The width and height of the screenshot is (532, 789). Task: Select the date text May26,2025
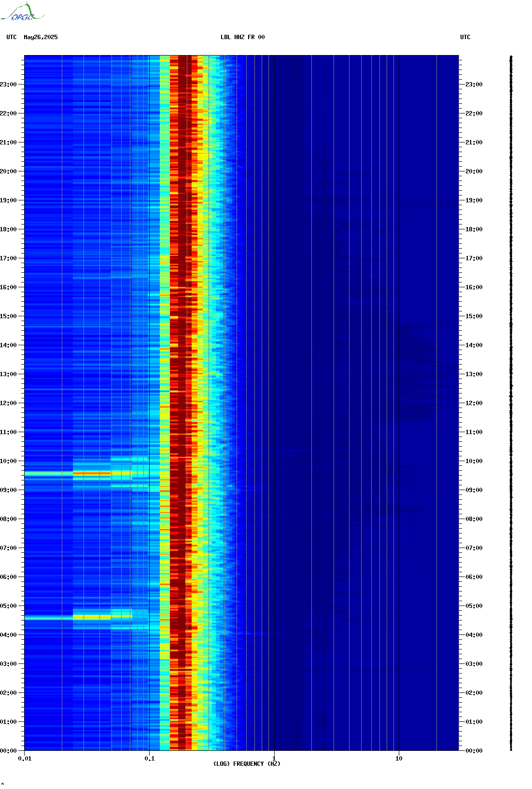41,37
